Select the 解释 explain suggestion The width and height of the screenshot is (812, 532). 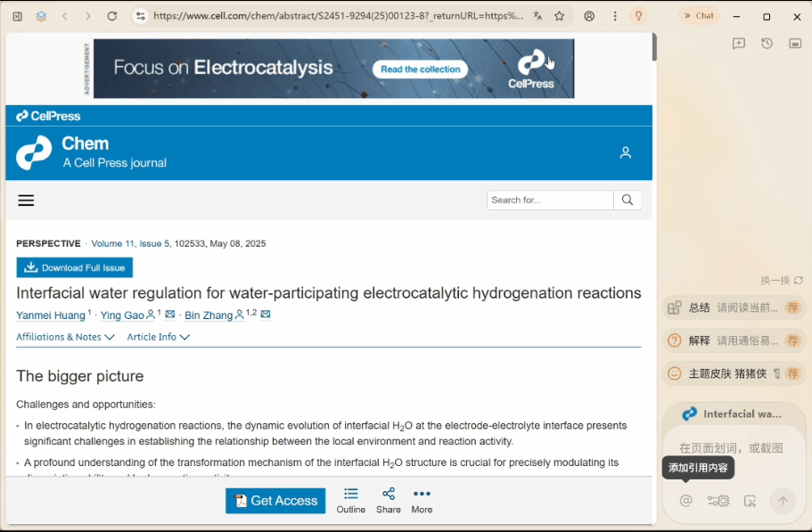(x=734, y=340)
